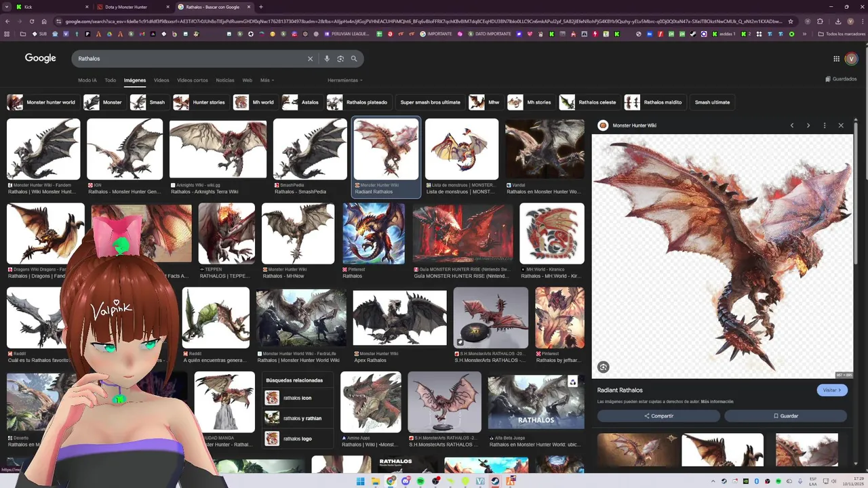This screenshot has width=868, height=488.
Task: Open Google Lens image search
Action: pyautogui.click(x=340, y=59)
